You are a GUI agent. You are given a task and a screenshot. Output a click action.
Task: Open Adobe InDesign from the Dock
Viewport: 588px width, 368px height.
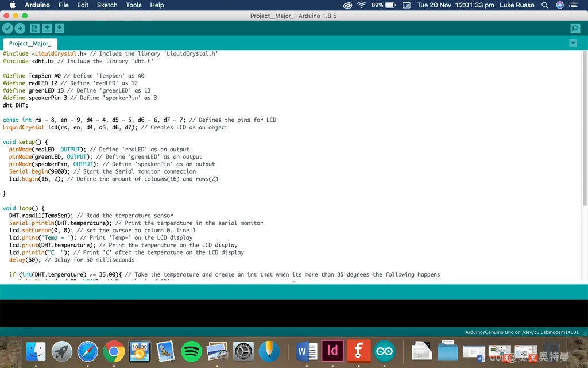pos(332,351)
